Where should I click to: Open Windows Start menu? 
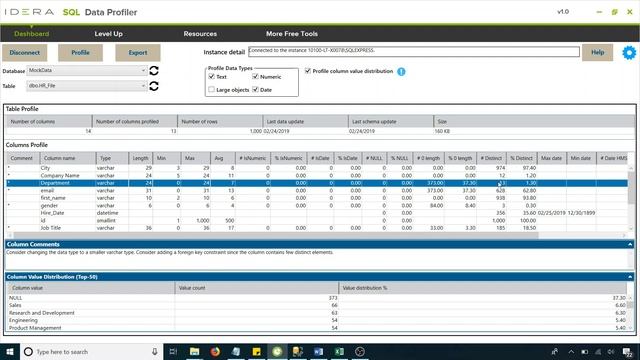click(10, 351)
